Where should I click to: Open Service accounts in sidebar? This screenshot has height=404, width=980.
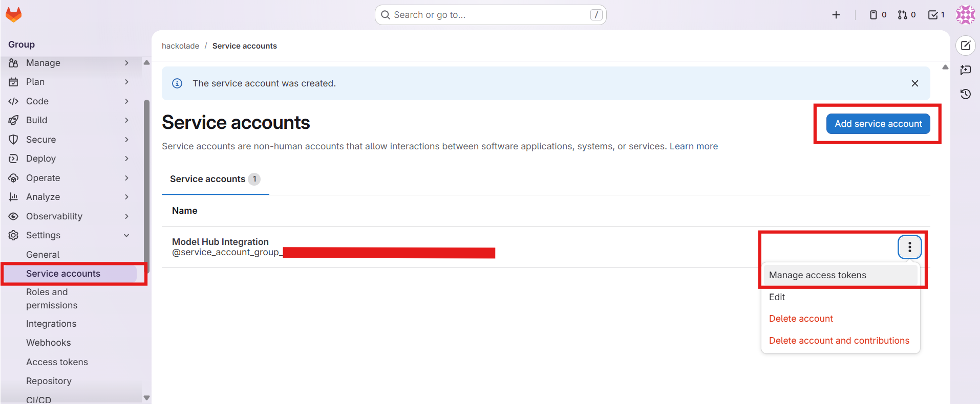tap(63, 274)
